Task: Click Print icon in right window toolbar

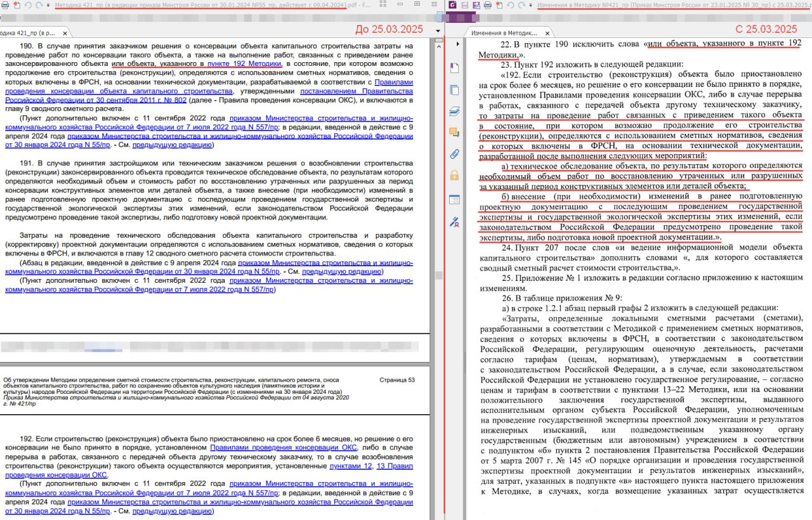Action: click(488, 5)
